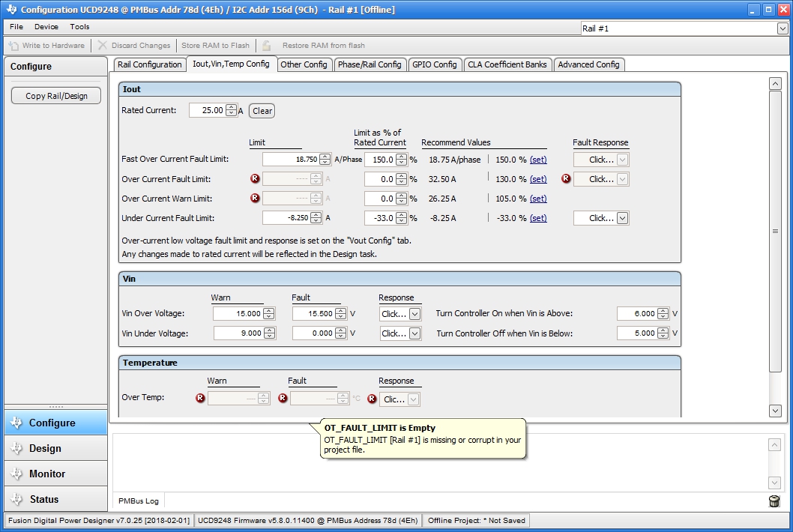Viewport: 793px width, 532px height.
Task: Click the red R icon before Over Current Fault response
Action: coord(566,178)
